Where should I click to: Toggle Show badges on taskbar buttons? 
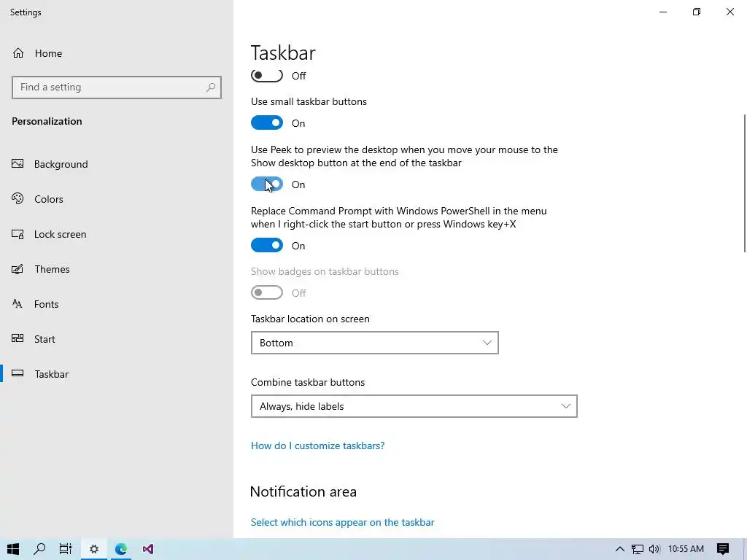coord(267,292)
